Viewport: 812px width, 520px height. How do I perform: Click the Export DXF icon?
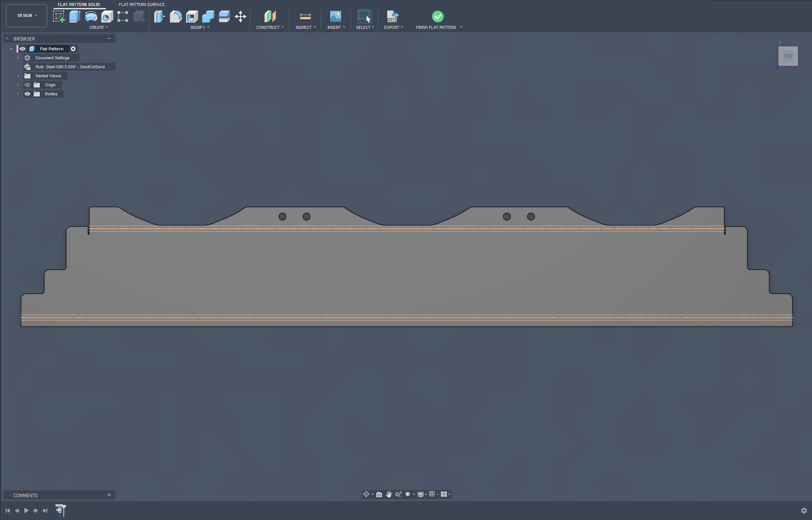click(x=392, y=17)
